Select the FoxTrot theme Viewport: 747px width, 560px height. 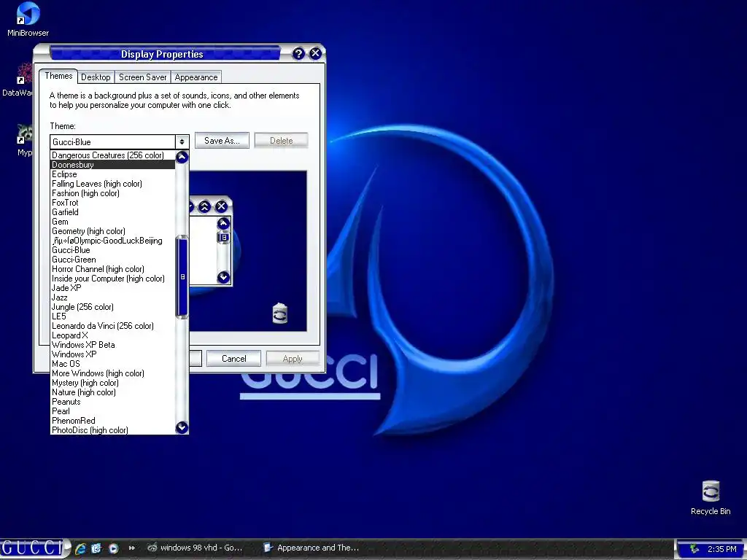click(113, 203)
